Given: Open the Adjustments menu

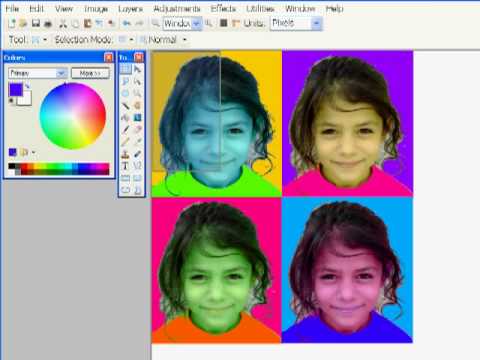Looking at the screenshot, I should click(177, 9).
